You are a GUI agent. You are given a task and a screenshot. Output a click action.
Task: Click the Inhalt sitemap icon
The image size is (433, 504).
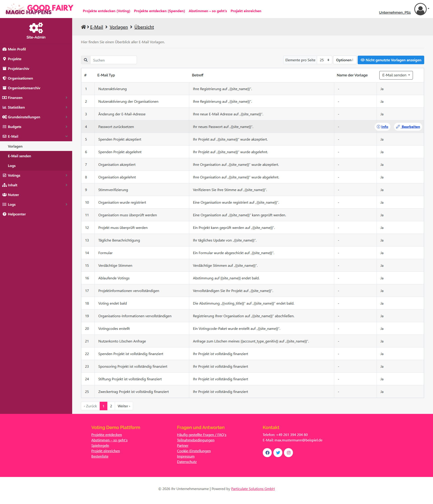4,185
